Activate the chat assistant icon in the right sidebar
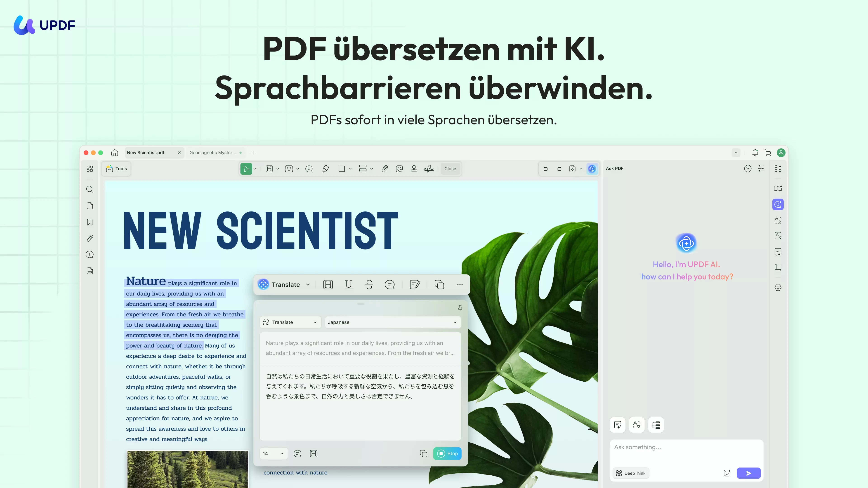Screen dimensions: 868x488 pyautogui.click(x=778, y=204)
